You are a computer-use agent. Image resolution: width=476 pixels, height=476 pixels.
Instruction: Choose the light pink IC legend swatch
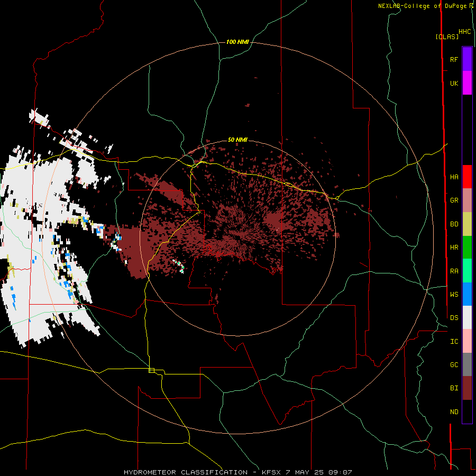click(467, 341)
